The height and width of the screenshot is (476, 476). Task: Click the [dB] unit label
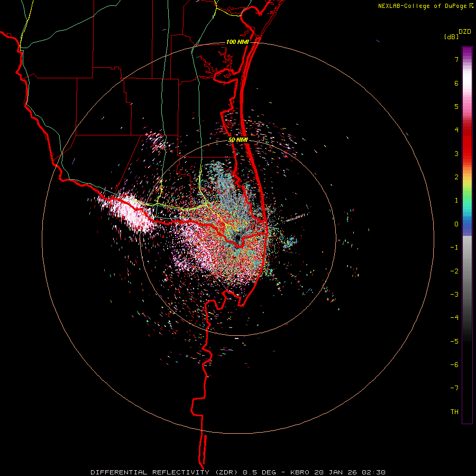(x=451, y=36)
